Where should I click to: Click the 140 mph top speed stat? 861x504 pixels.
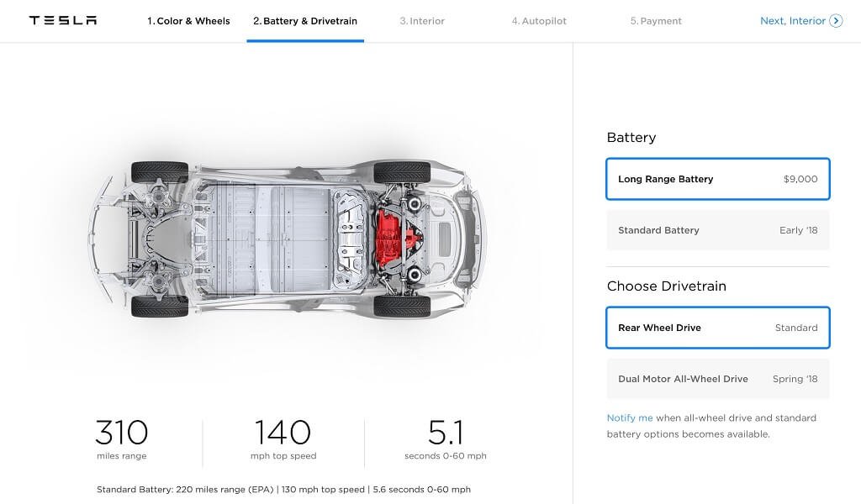coord(283,440)
